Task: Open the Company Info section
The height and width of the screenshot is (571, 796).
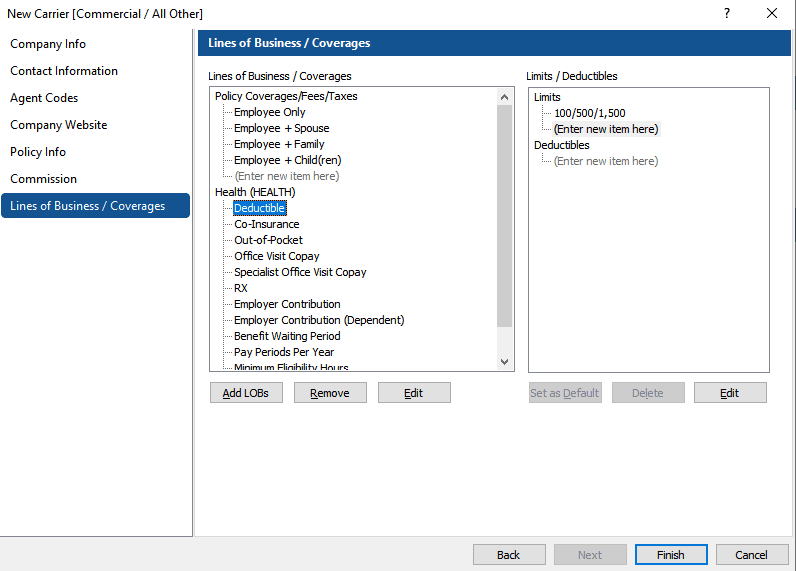Action: click(x=48, y=44)
